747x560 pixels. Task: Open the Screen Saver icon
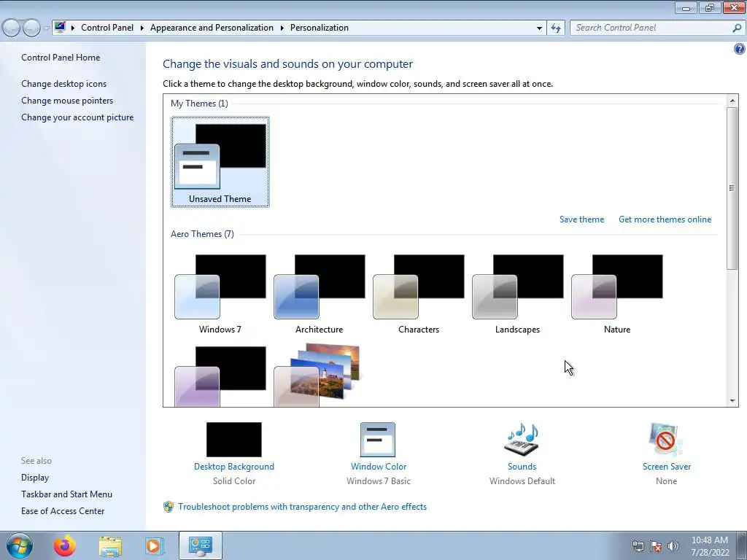coord(666,440)
